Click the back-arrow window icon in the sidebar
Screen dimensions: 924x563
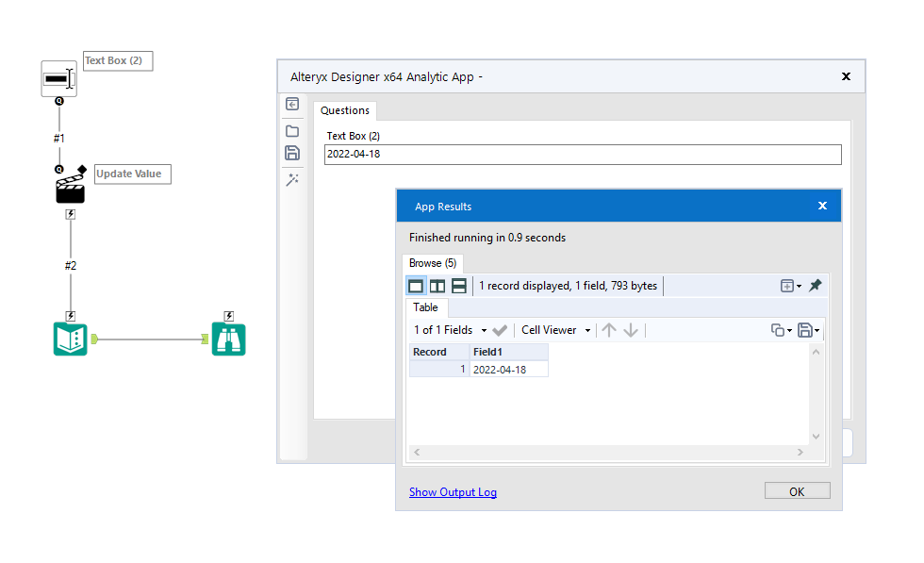point(292,104)
